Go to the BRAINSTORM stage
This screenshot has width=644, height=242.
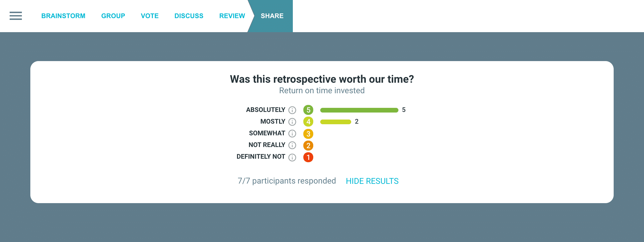(x=63, y=16)
